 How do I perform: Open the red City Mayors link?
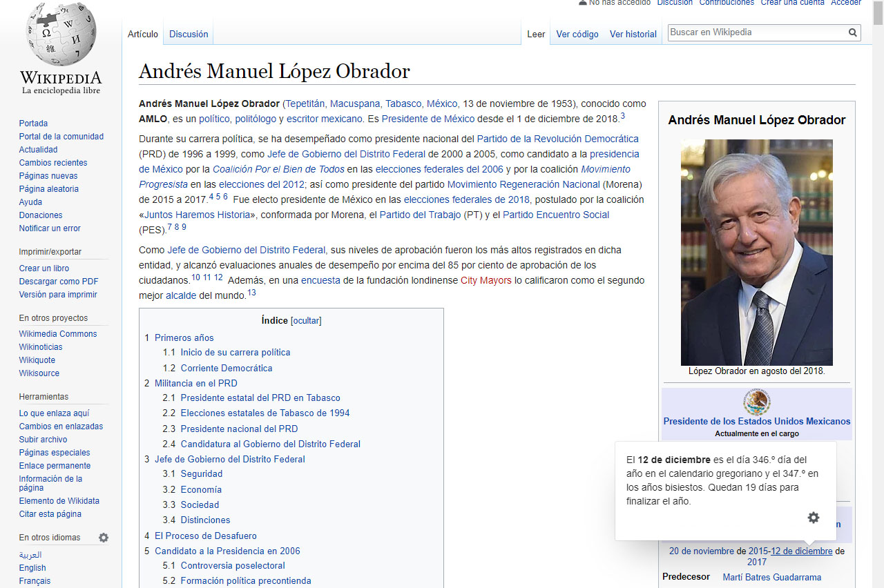click(486, 280)
